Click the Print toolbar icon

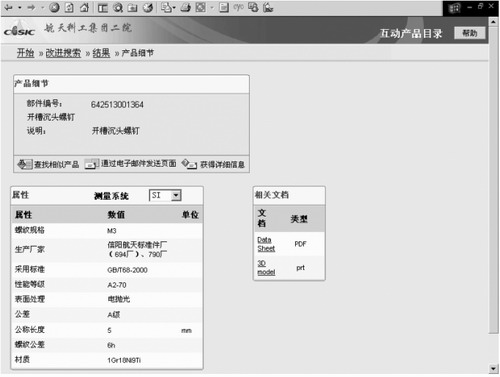(x=186, y=7)
